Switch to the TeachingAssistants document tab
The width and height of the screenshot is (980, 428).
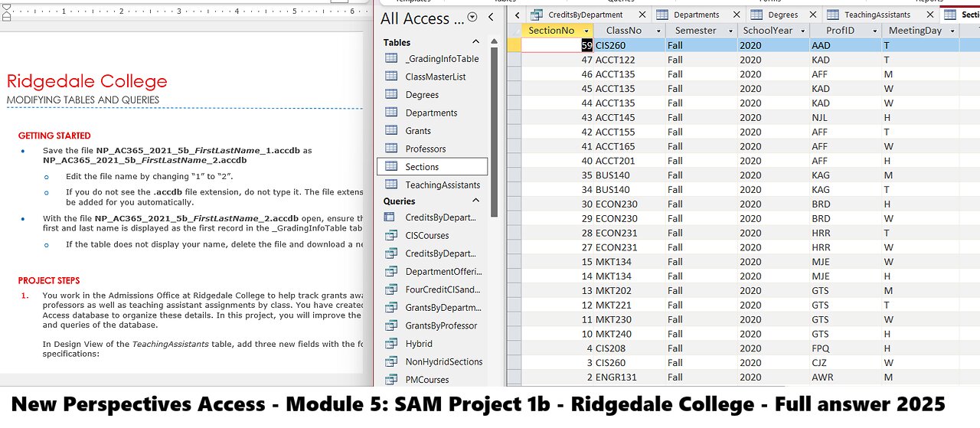coord(877,15)
